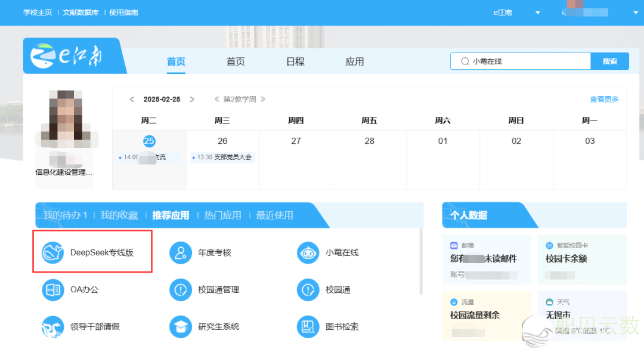Click the 第2教学周 label

tap(240, 100)
